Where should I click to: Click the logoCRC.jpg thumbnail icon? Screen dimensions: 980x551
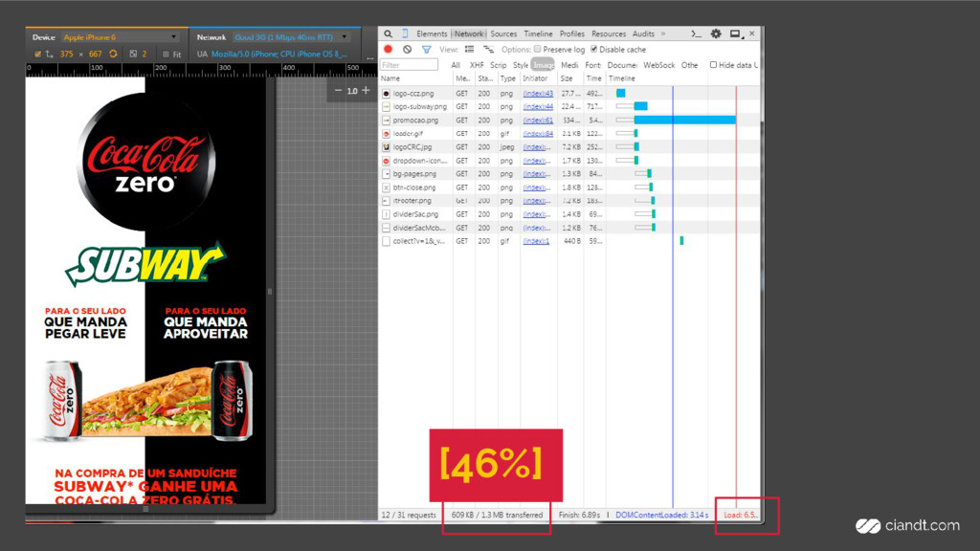[387, 146]
